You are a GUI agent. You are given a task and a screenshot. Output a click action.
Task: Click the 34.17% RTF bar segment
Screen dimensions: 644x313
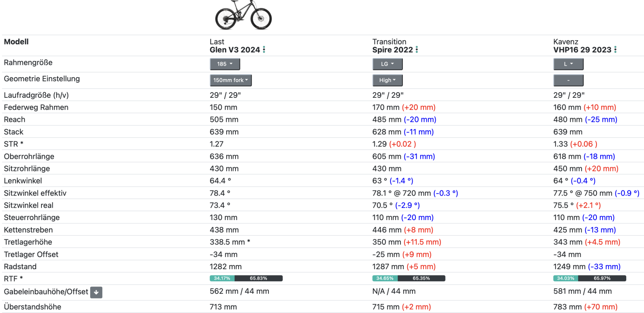pos(222,278)
